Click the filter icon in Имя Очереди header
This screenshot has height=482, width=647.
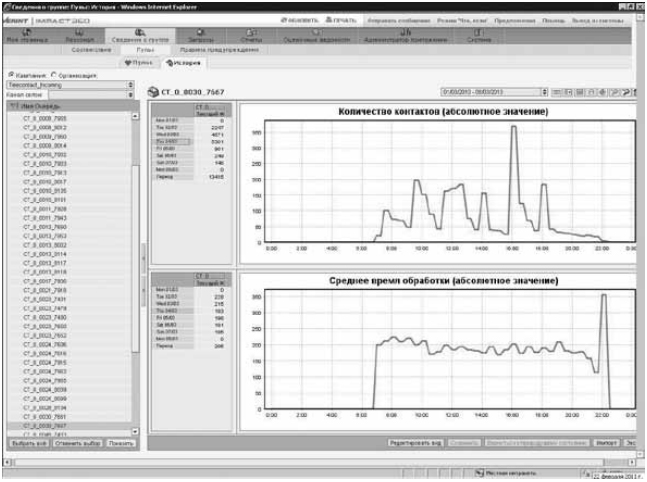(x=14, y=106)
